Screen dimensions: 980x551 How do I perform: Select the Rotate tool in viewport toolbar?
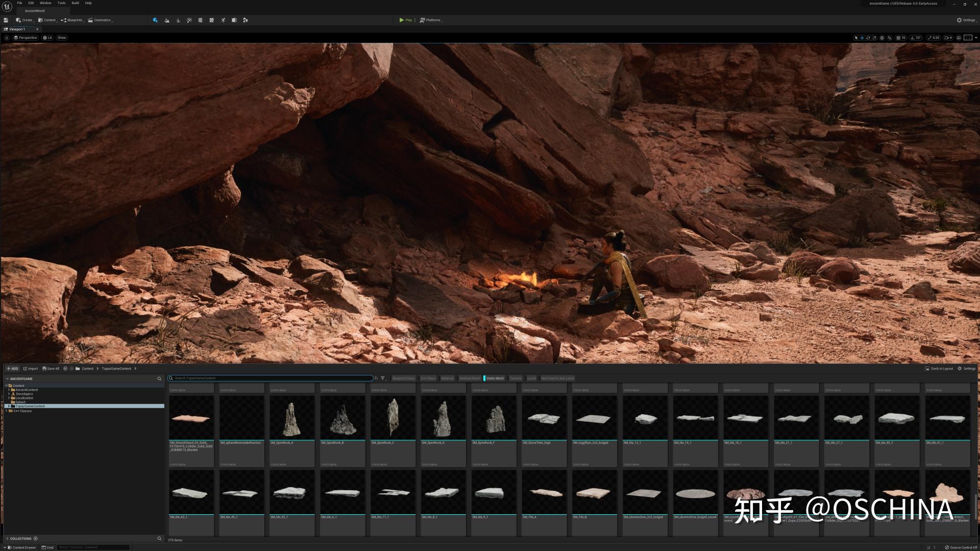click(868, 38)
